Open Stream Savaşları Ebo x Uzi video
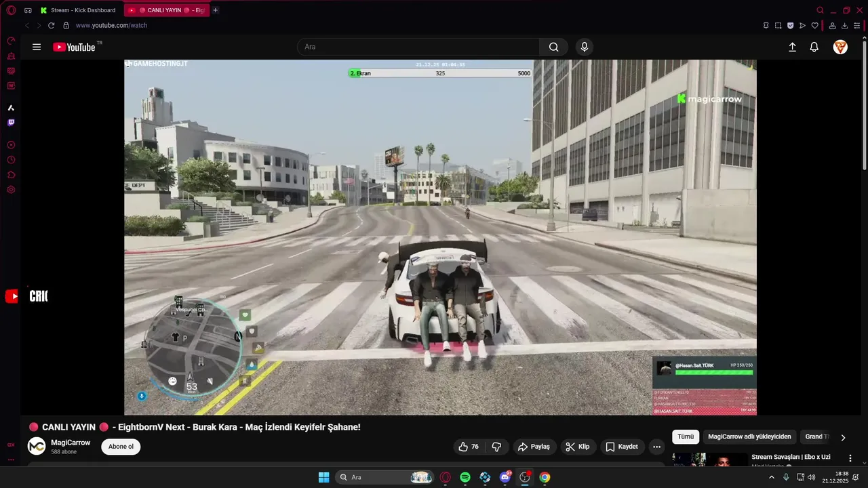Screen dimensions: 868x488 [x=791, y=457]
